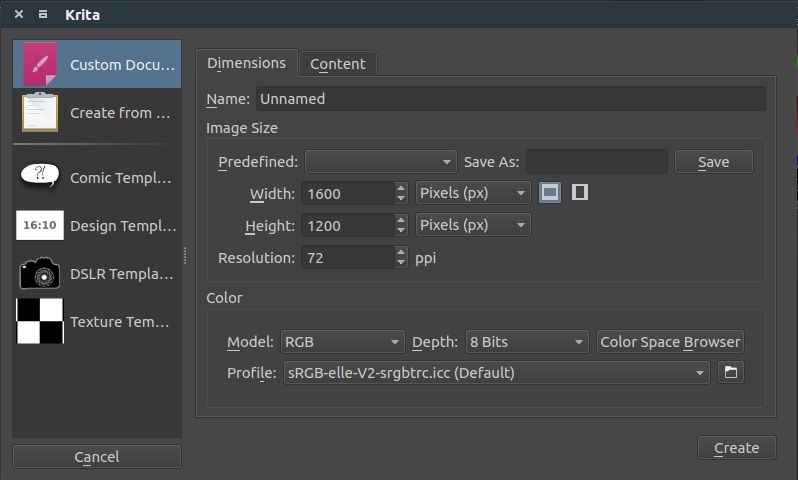Open the color Model dropdown
Viewport: 798px width, 480px height.
(x=343, y=342)
